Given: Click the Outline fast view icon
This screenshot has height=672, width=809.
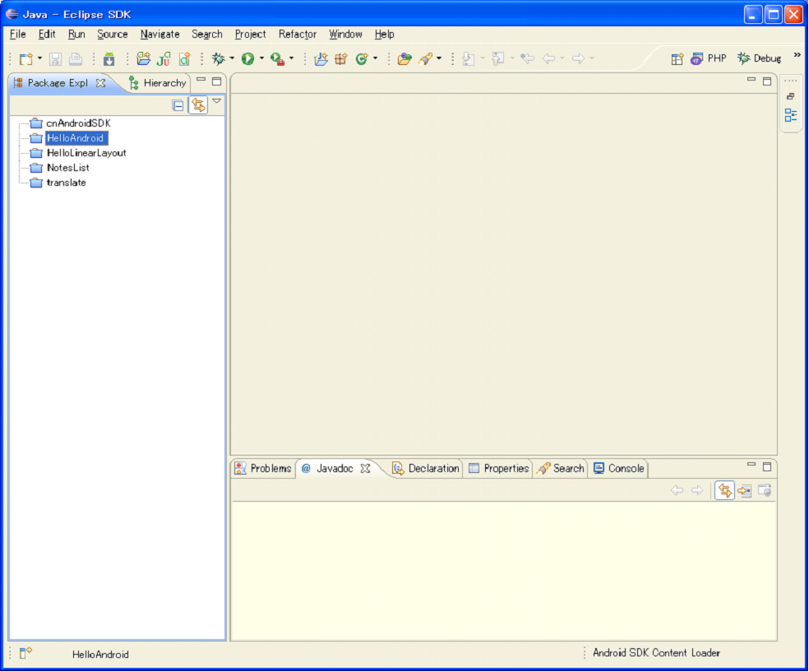Looking at the screenshot, I should [x=790, y=115].
